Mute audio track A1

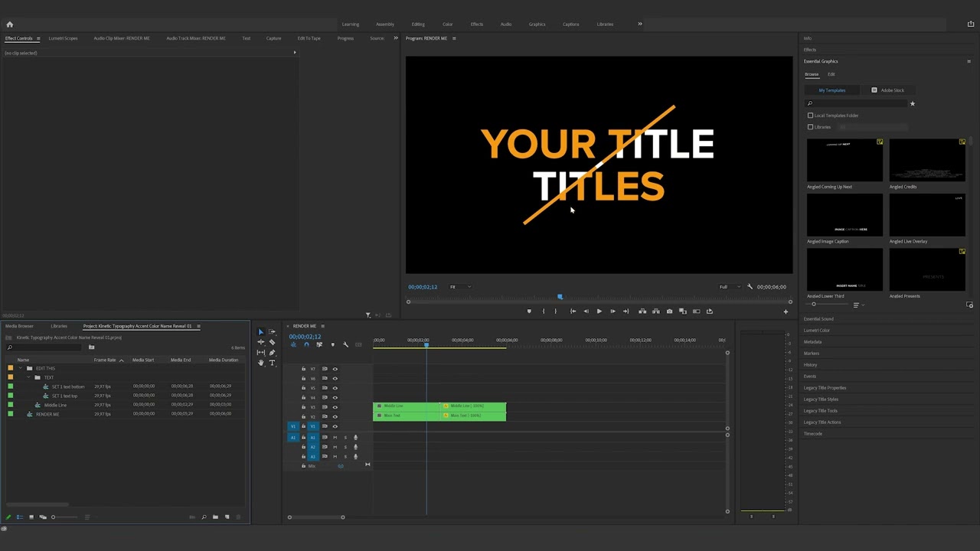335,438
